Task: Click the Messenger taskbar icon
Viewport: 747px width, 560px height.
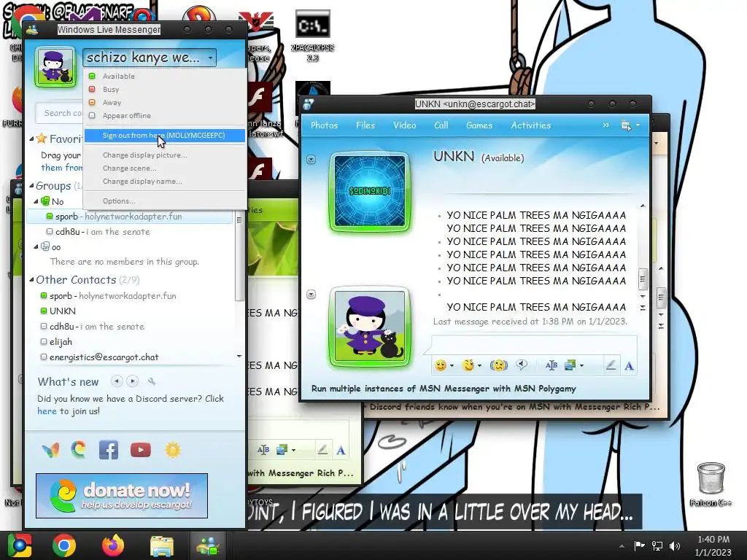Action: tap(208, 545)
